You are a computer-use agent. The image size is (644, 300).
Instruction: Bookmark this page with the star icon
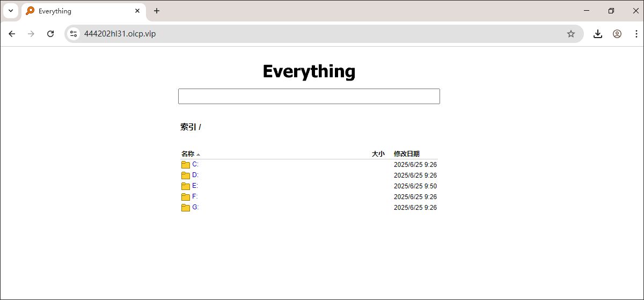pyautogui.click(x=571, y=34)
